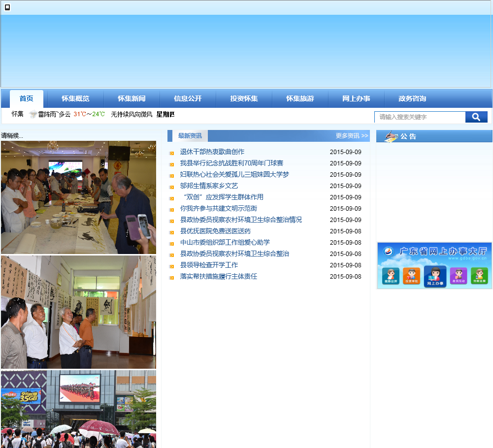Click the 31℃~24℃ temperature text

click(89, 114)
